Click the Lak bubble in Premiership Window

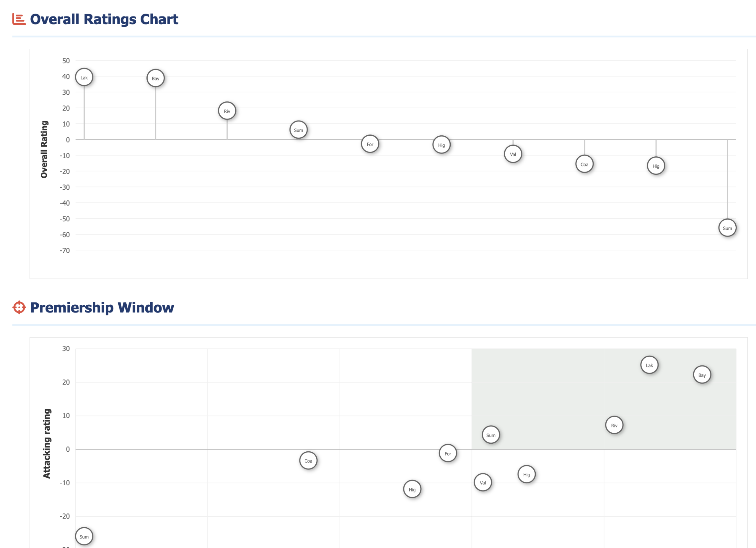[x=649, y=365]
